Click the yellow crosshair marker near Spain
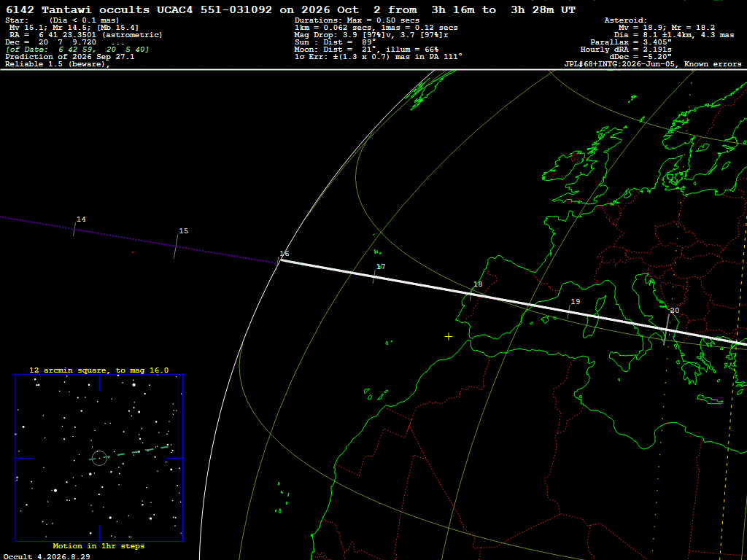 449,337
